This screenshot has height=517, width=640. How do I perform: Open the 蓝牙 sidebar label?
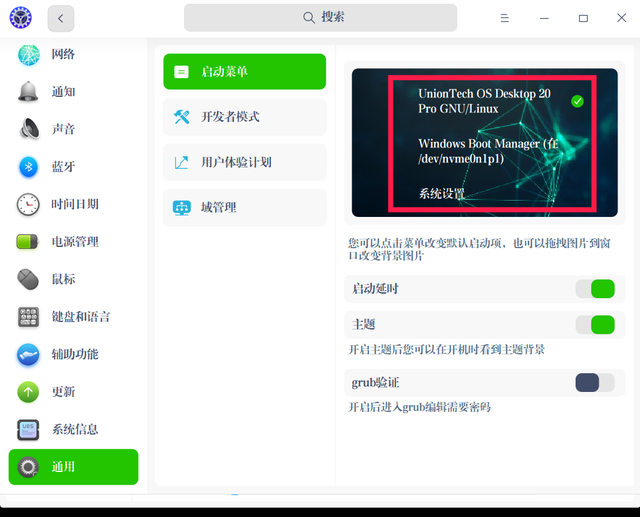(63, 166)
